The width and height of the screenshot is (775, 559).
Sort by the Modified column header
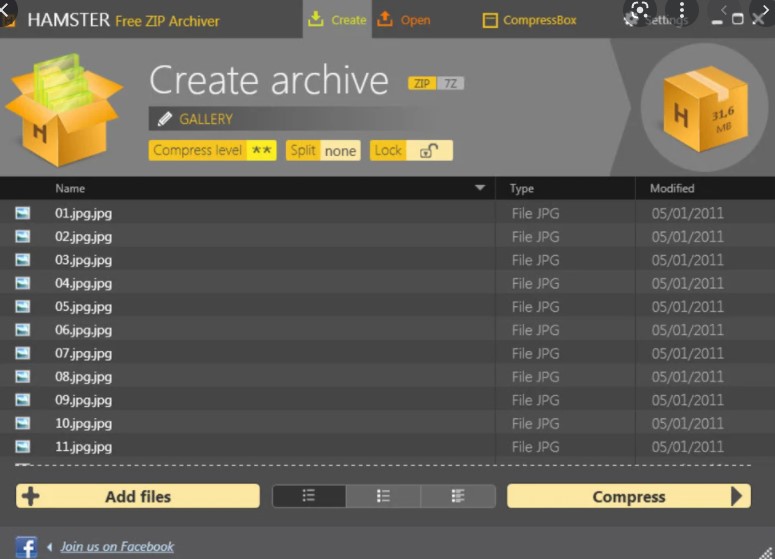click(x=672, y=188)
